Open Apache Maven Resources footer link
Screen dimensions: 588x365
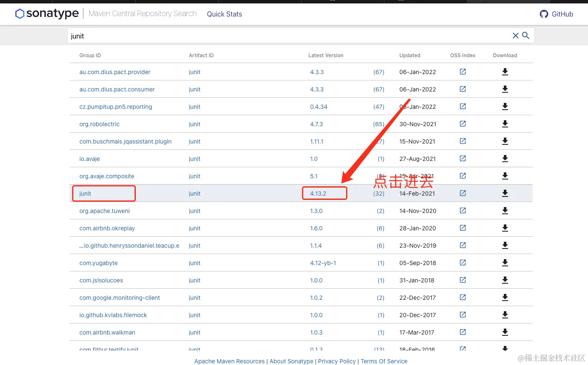[230, 361]
